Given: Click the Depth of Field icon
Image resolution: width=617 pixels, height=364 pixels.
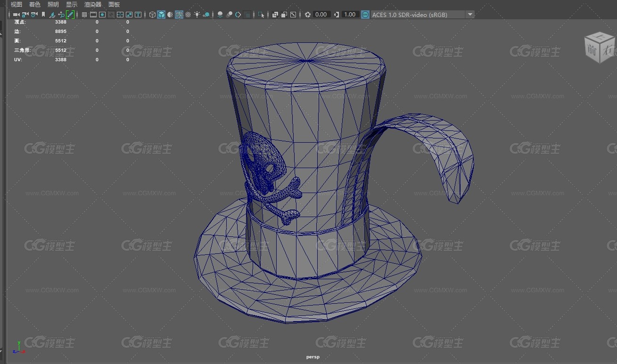Looking at the screenshot, I should (247, 15).
